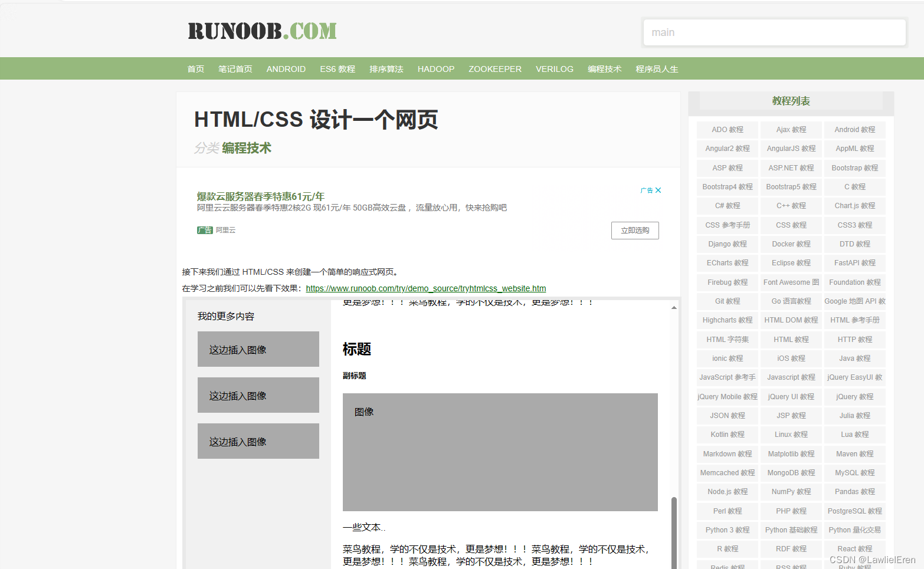Open the ES6 教程 nav item
This screenshot has height=569, width=924.
click(x=337, y=68)
